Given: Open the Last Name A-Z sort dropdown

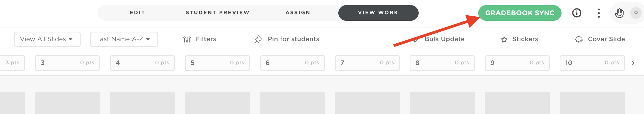Looking at the screenshot, I should [124, 39].
